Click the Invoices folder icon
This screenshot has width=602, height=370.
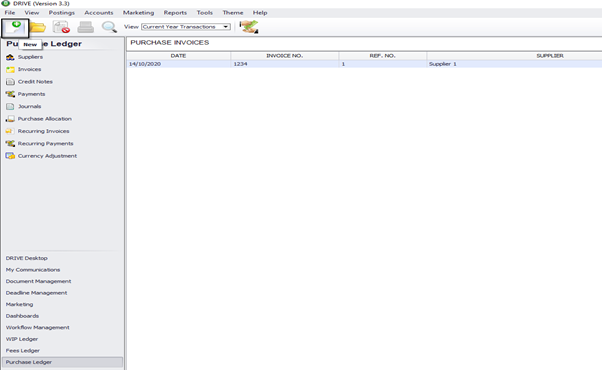[10, 69]
